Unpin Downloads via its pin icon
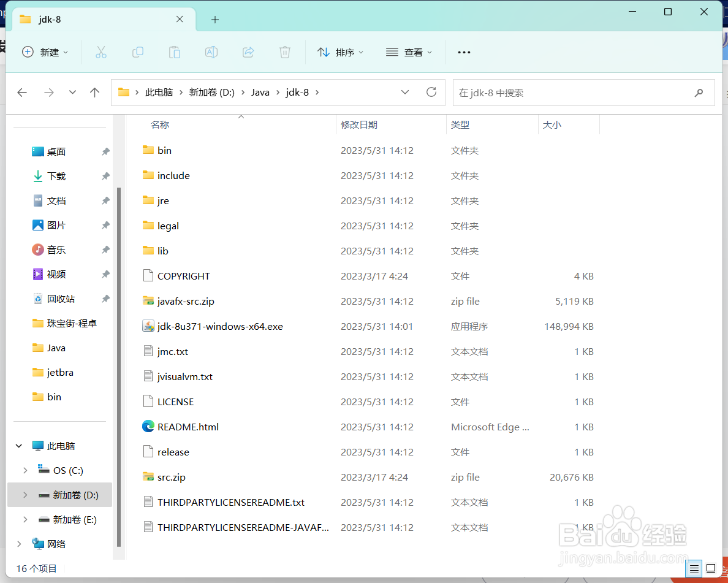Viewport: 728px width, 583px height. click(x=105, y=176)
